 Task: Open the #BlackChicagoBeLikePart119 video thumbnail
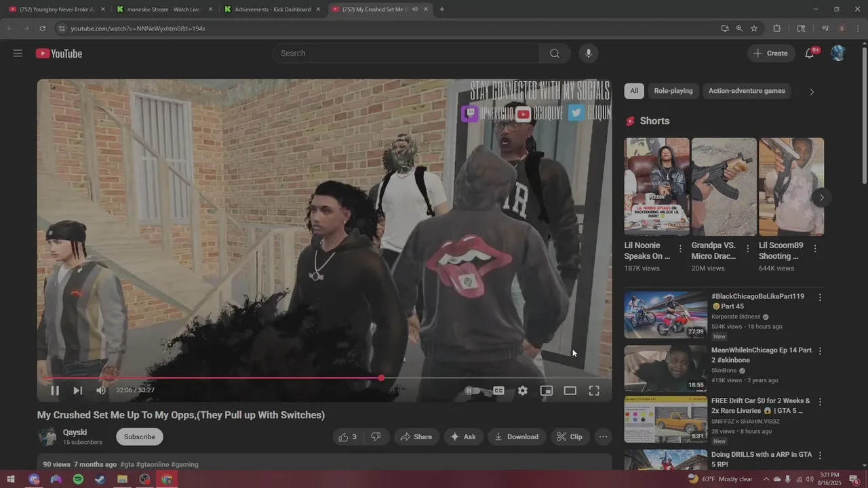pos(666,315)
